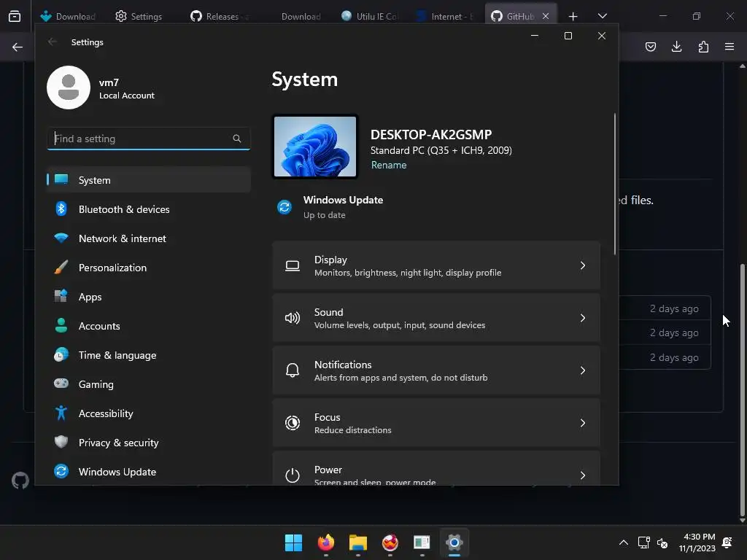Select Personalization category

pos(149,268)
